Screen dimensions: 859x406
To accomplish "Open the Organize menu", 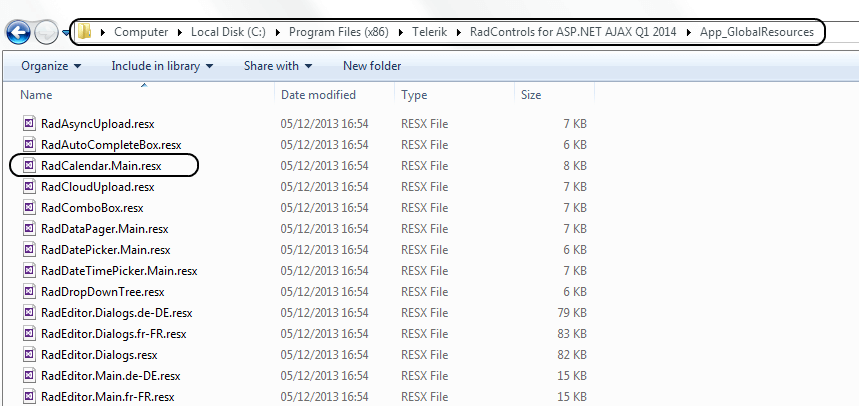I will pyautogui.click(x=51, y=66).
